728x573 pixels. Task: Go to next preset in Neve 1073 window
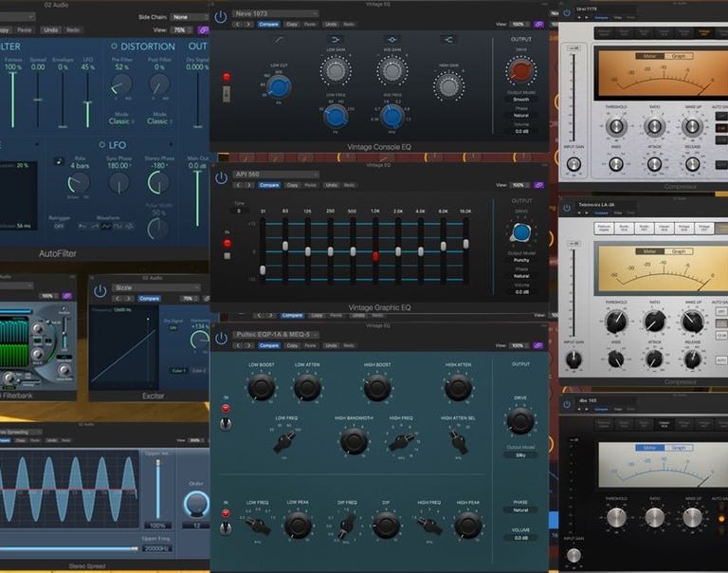[x=248, y=24]
